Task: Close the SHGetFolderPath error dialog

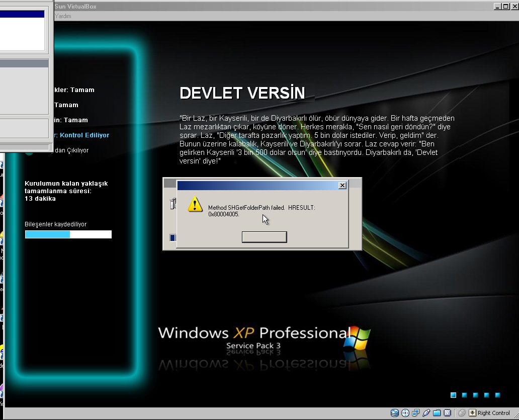Action: point(342,185)
